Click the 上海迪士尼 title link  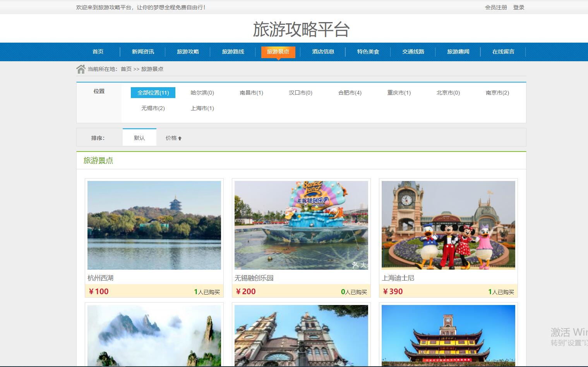[x=398, y=278]
